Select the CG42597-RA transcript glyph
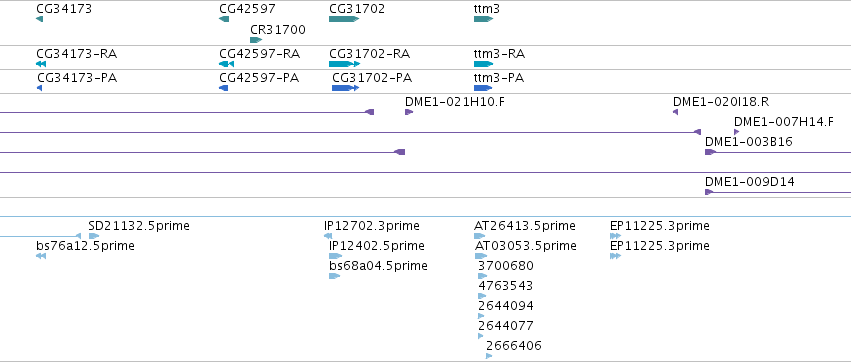851x362 pixels. click(226, 64)
